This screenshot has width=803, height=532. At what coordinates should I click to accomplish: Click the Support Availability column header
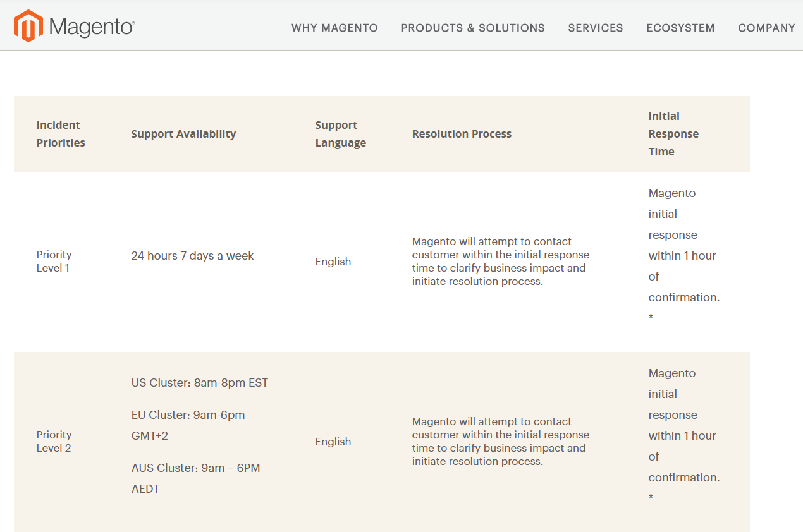tap(183, 134)
